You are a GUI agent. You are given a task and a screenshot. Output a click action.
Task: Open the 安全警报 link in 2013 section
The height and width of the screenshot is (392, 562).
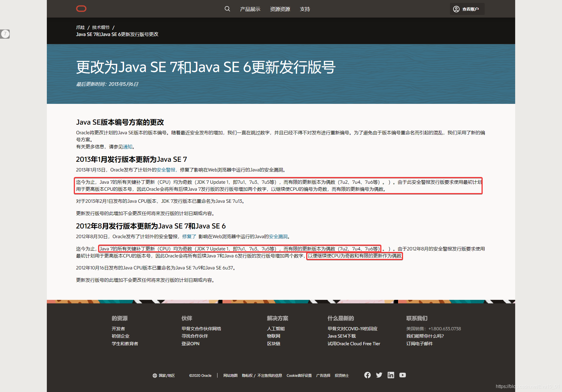pyautogui.click(x=166, y=170)
